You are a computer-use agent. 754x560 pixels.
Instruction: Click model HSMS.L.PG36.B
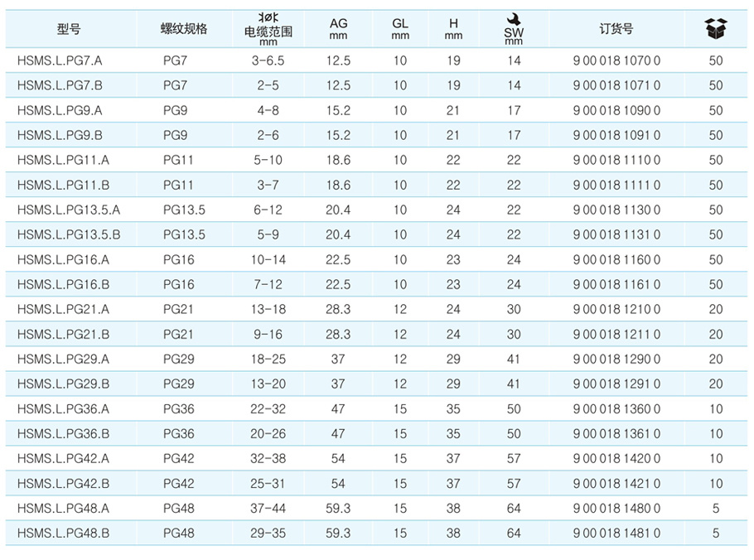pyautogui.click(x=63, y=433)
